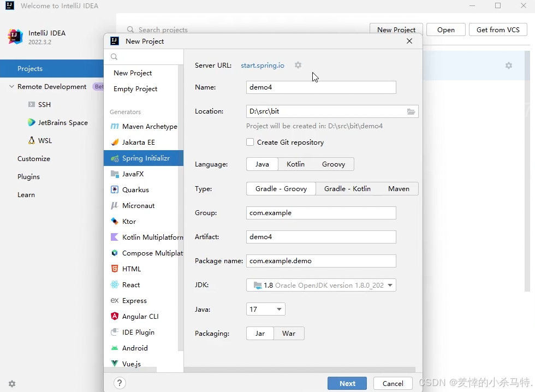Click the SSH terminal icon
The image size is (535, 392).
32,104
